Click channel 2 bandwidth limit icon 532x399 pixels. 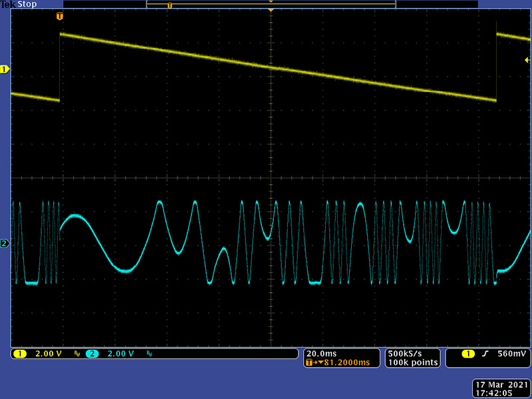(x=148, y=354)
